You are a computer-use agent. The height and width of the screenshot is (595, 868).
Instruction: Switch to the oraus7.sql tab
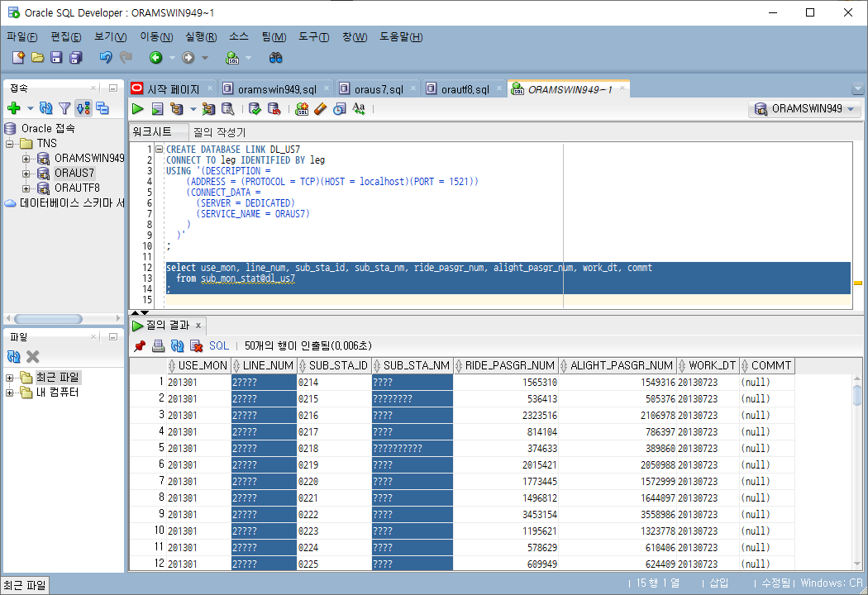pyautogui.click(x=378, y=89)
